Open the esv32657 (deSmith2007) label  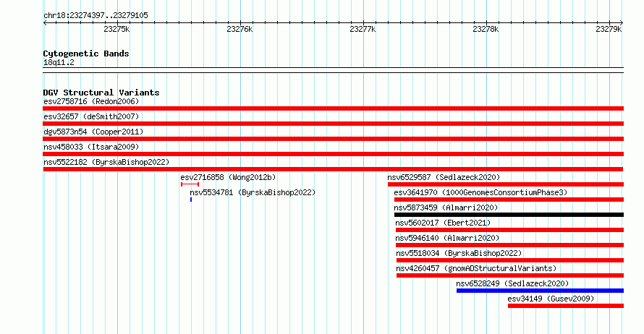coord(91,116)
